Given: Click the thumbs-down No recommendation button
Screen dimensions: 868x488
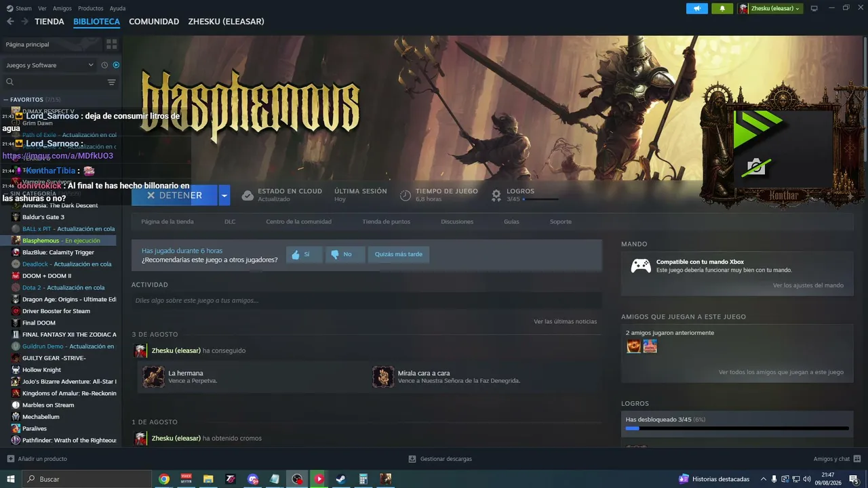Looking at the screenshot, I should point(344,255).
